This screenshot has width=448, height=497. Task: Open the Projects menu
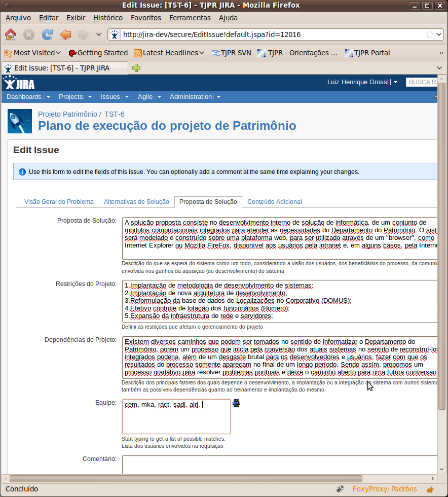(71, 97)
